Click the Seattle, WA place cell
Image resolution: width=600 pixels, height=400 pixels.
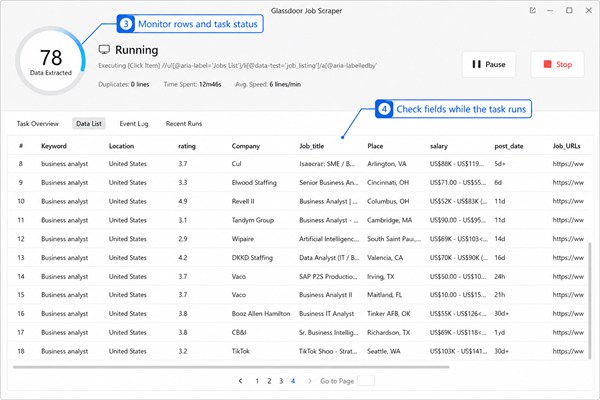[x=384, y=351]
